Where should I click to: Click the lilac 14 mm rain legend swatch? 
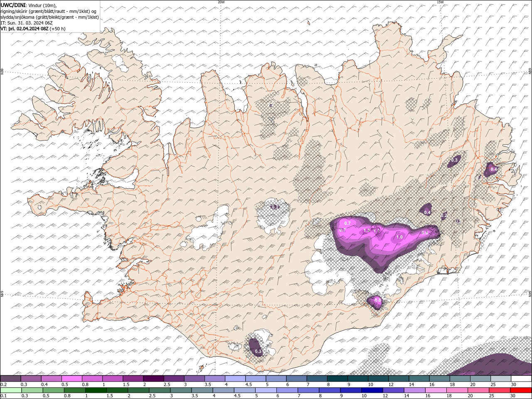(415, 390)
